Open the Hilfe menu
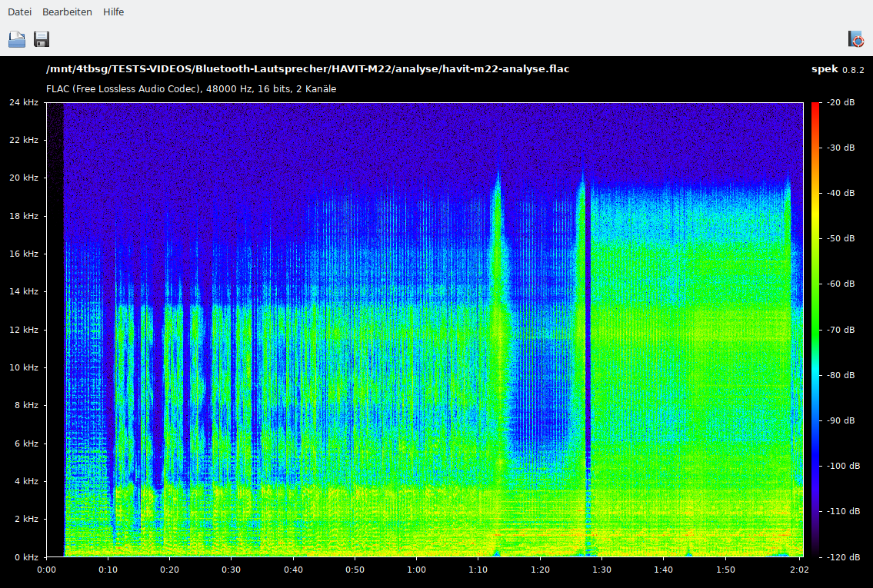 pos(113,12)
